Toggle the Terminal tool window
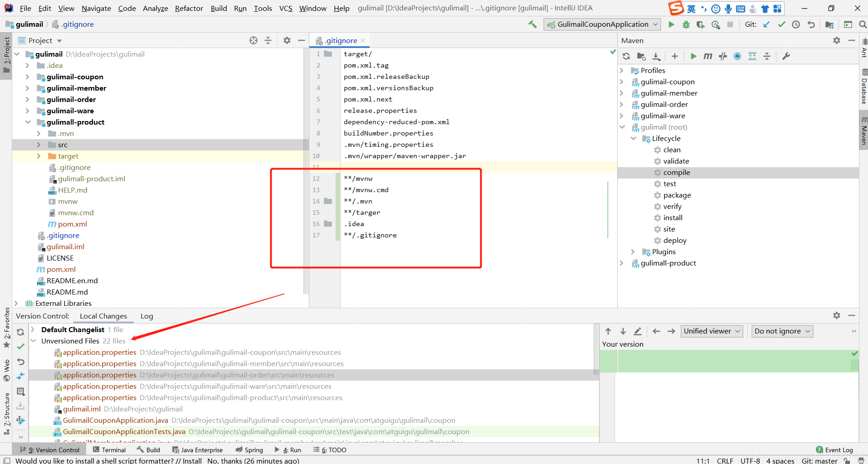 109,450
